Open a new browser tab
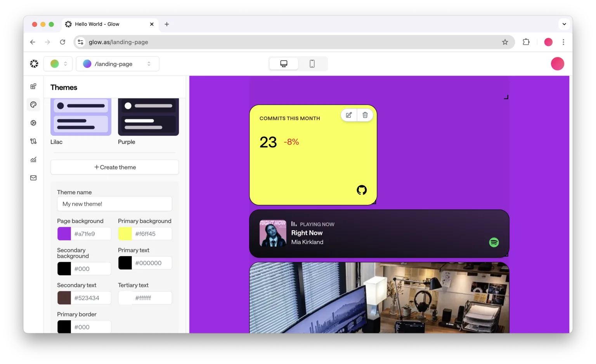Screen dimensions: 596x364 pos(167,24)
